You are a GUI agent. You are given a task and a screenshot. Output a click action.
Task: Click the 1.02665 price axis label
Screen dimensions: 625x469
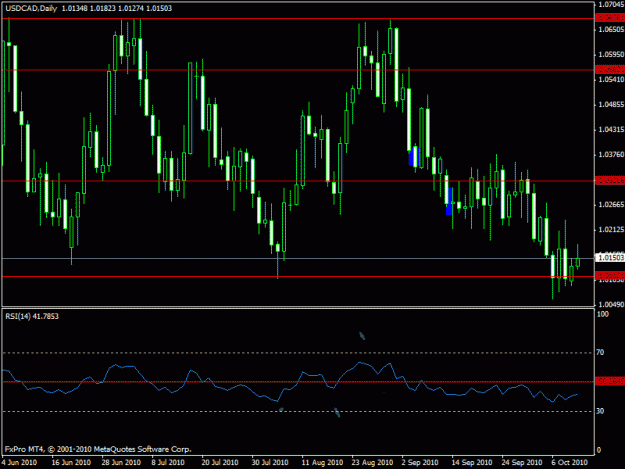611,205
